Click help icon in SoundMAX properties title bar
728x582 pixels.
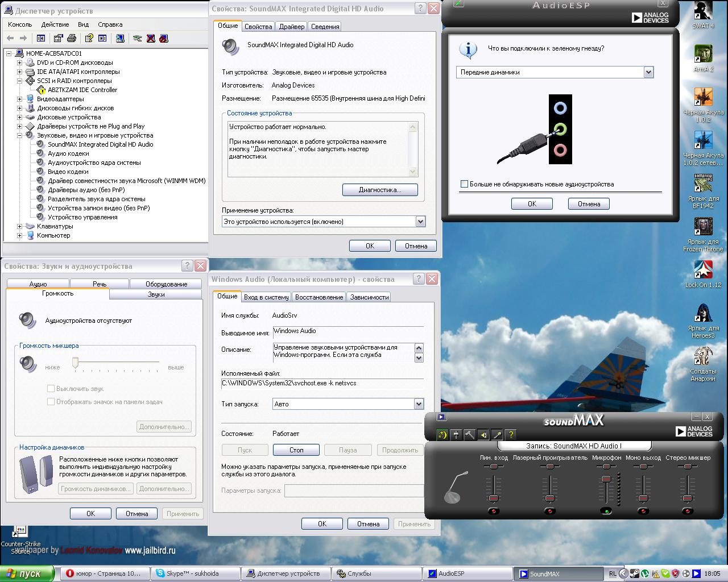point(420,9)
